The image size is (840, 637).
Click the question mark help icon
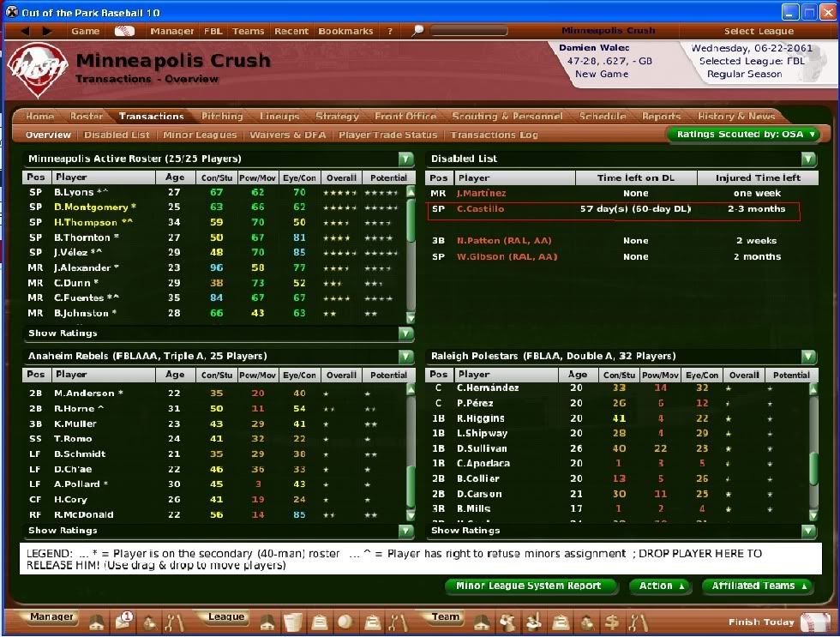tap(390, 31)
